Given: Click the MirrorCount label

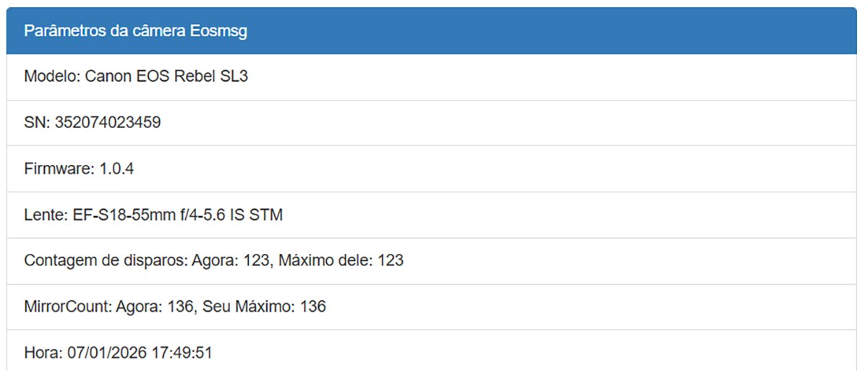Looking at the screenshot, I should (x=69, y=307).
